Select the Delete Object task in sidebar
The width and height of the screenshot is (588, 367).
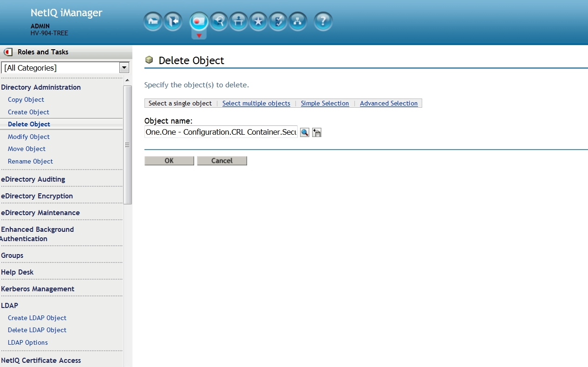point(29,124)
